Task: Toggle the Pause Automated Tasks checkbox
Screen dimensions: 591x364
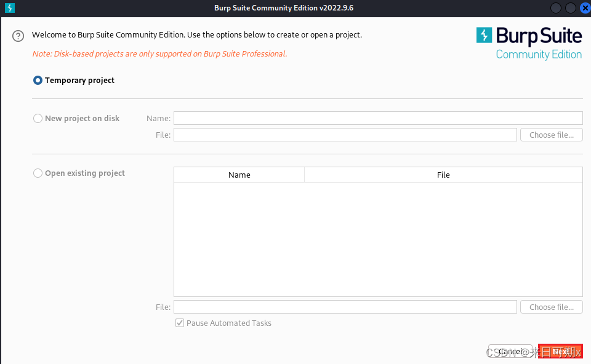Action: click(x=180, y=323)
